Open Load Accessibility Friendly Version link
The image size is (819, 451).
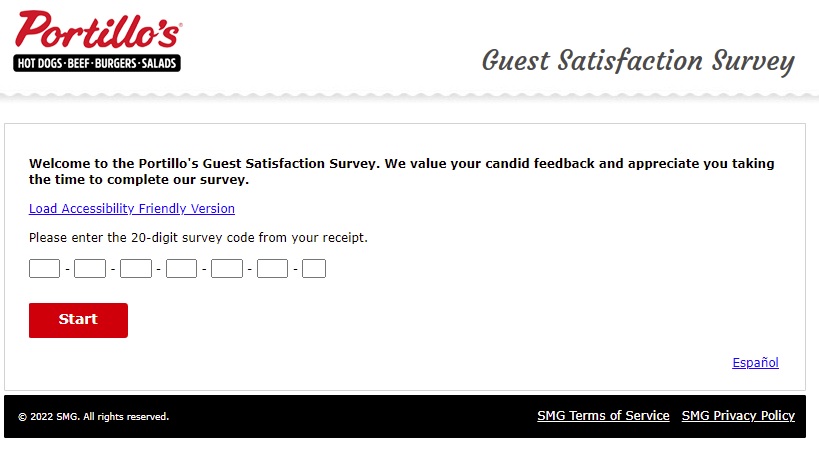click(x=132, y=209)
